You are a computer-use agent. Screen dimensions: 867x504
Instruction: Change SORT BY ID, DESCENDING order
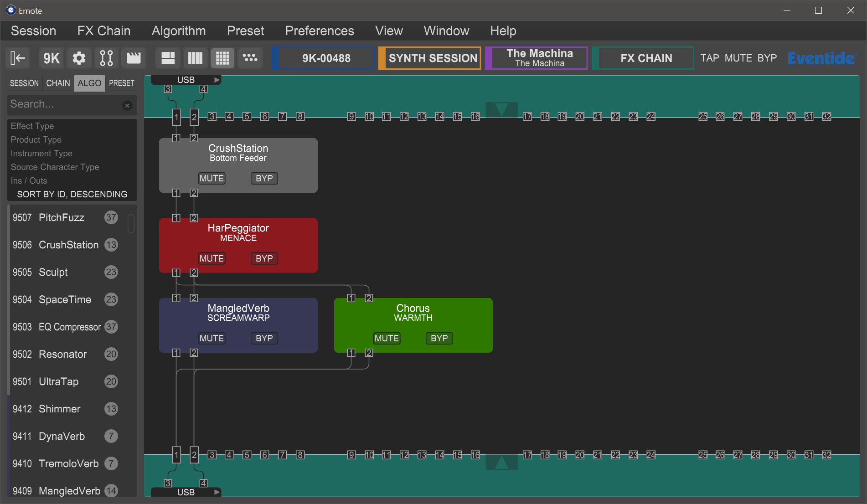click(x=72, y=194)
